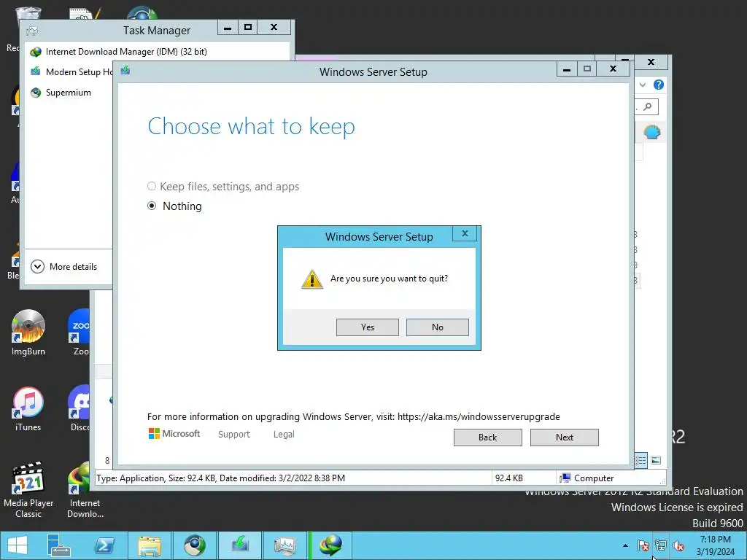Open the ImgBurn desktop shortcut
Image resolution: width=747 pixels, height=560 pixels.
tap(28, 332)
